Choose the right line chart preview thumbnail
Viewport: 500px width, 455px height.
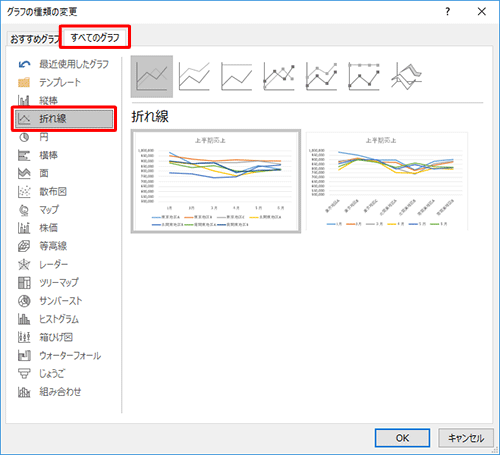point(387,181)
